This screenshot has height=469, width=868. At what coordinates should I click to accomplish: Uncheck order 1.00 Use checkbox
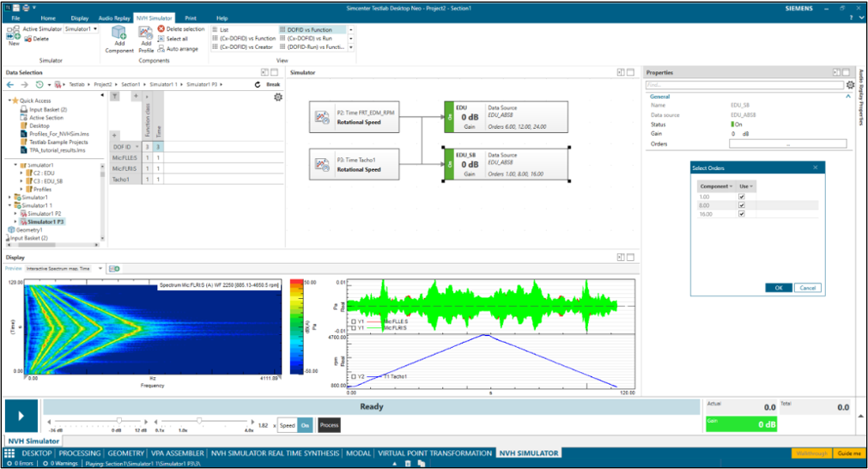(742, 197)
